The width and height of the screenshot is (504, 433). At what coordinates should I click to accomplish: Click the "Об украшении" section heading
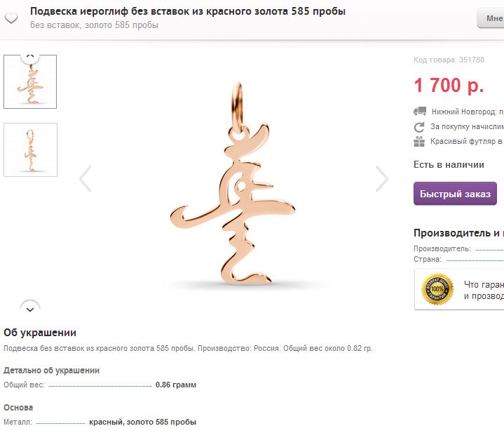tap(40, 333)
